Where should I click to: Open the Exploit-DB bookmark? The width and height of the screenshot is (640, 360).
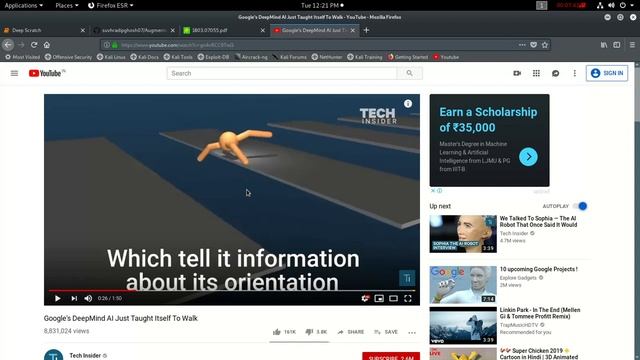(x=213, y=57)
